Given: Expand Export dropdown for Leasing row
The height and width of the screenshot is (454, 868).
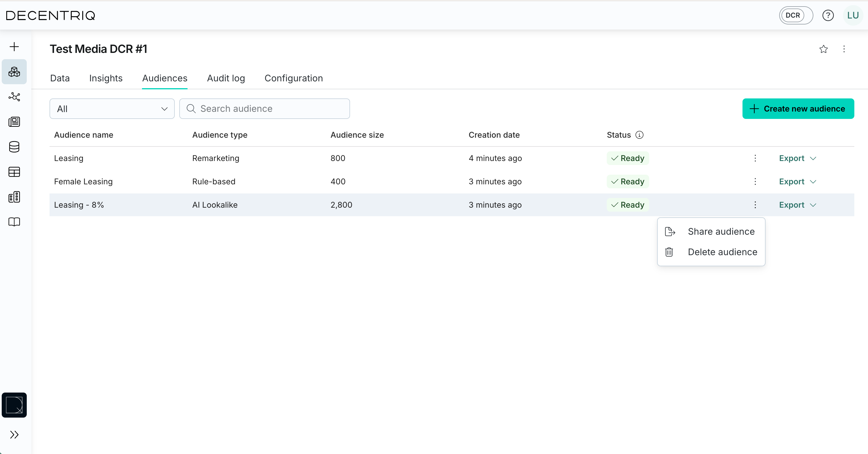Looking at the screenshot, I should (797, 158).
